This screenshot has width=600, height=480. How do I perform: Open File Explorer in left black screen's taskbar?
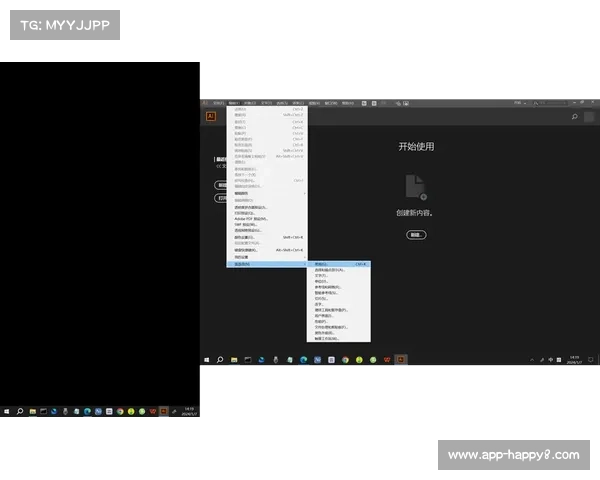click(33, 411)
